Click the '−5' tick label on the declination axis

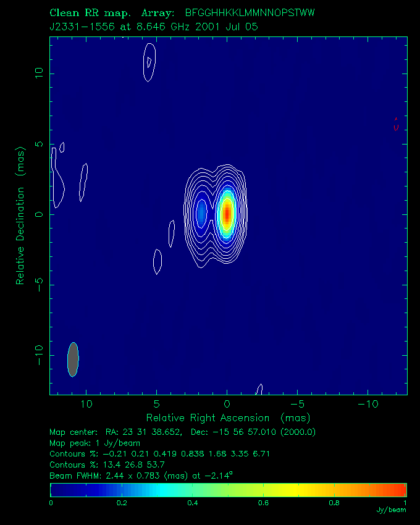39,284
